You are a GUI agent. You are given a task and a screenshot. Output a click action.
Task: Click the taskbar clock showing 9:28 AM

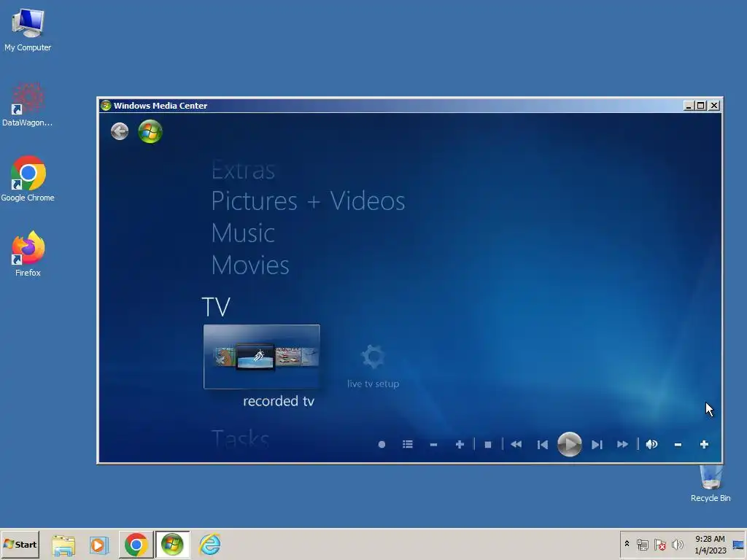coord(710,545)
